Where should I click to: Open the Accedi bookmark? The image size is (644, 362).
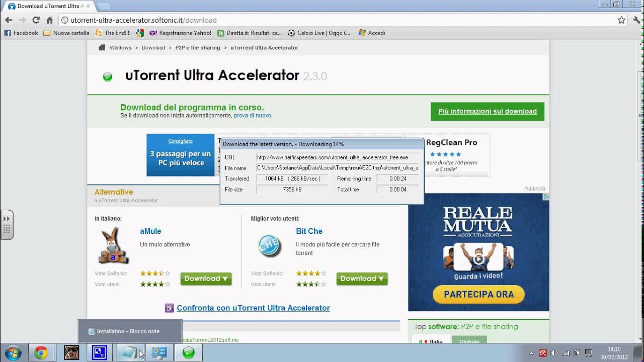(x=372, y=33)
